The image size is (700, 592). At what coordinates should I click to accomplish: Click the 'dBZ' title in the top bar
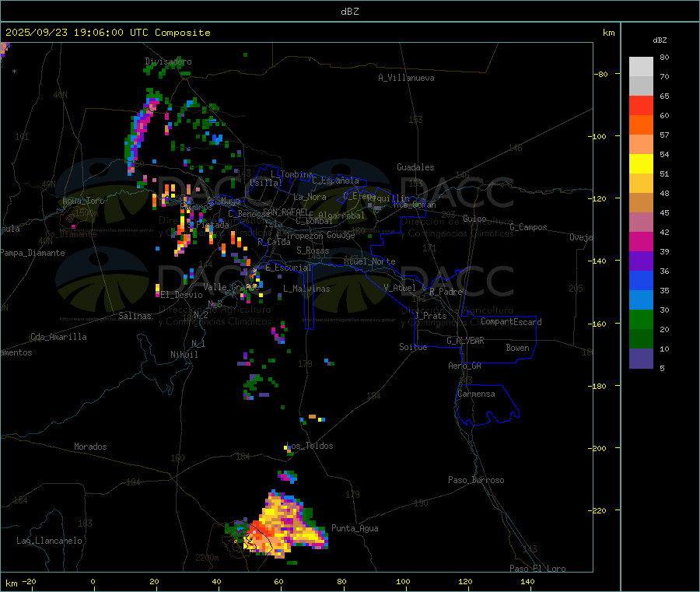(x=349, y=12)
